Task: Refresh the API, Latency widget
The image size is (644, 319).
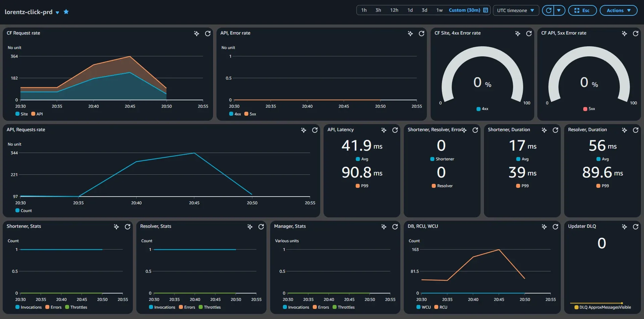Action: click(395, 130)
